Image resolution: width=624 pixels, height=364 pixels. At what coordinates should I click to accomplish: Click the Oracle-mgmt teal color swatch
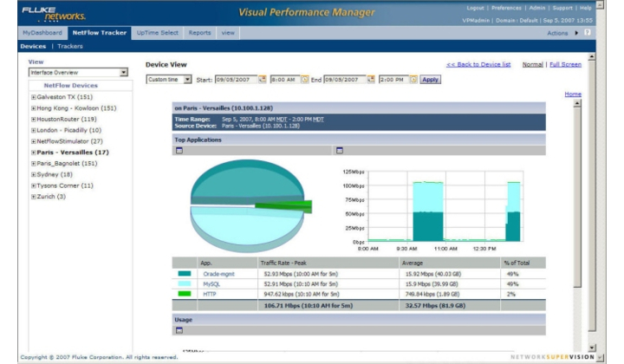(x=185, y=274)
